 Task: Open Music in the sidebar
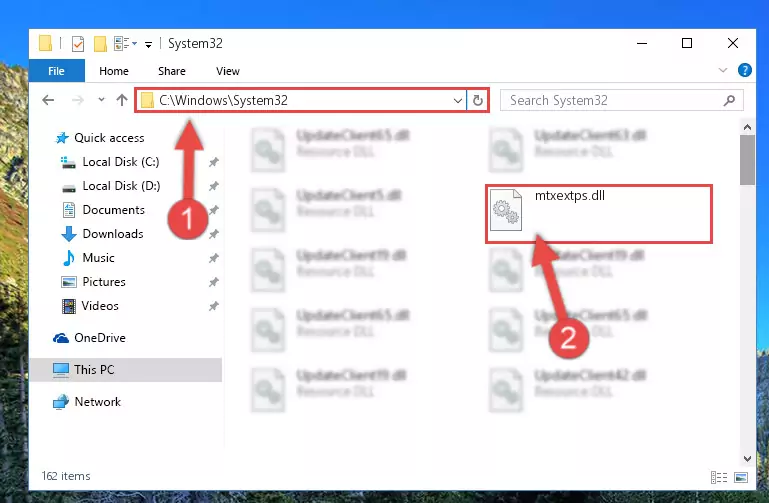tap(98, 258)
